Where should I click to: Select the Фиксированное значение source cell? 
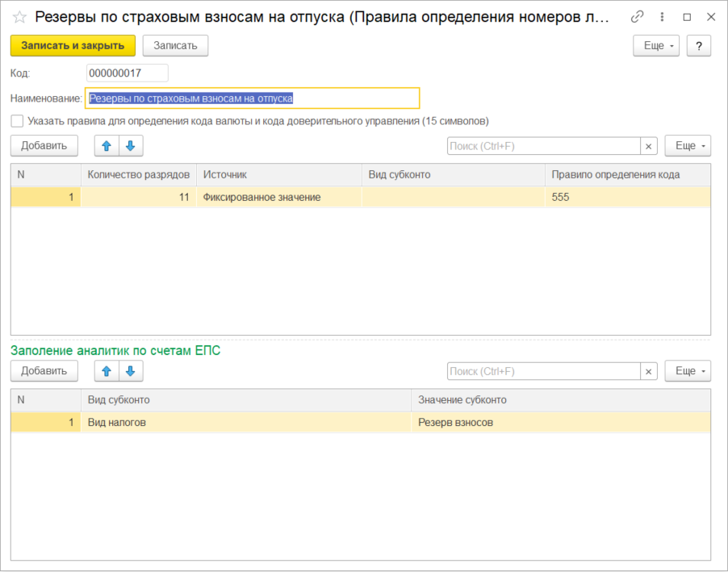(278, 197)
